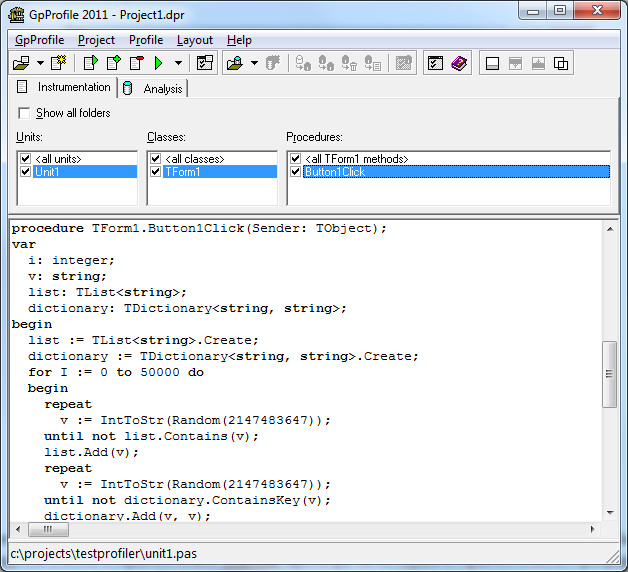Click the source code vertical scrollbar thumb
The width and height of the screenshot is (628, 572).
point(609,373)
